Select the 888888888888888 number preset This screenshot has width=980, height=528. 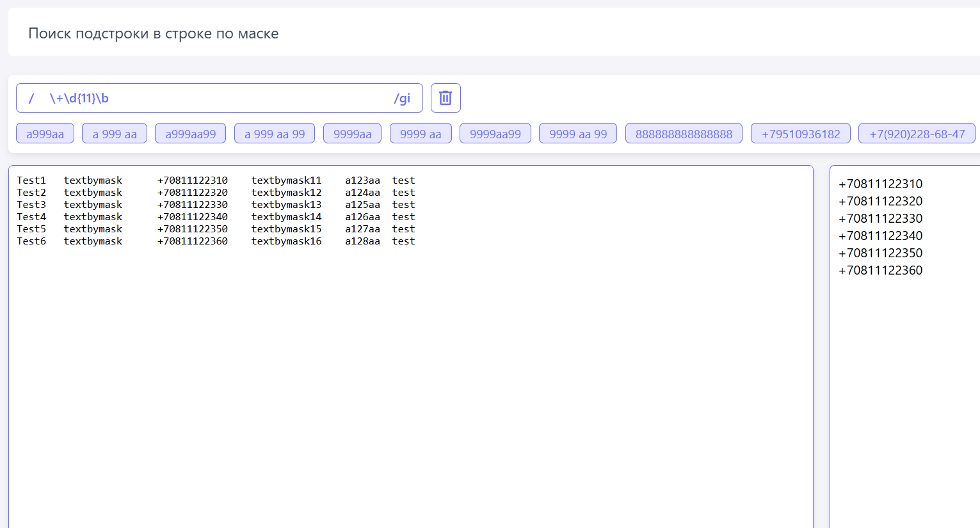click(684, 134)
